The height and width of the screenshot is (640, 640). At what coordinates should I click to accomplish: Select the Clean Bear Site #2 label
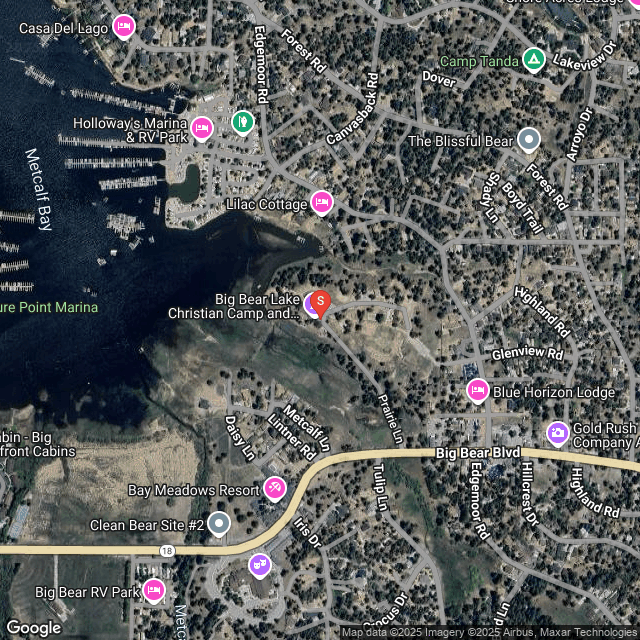tap(147, 525)
